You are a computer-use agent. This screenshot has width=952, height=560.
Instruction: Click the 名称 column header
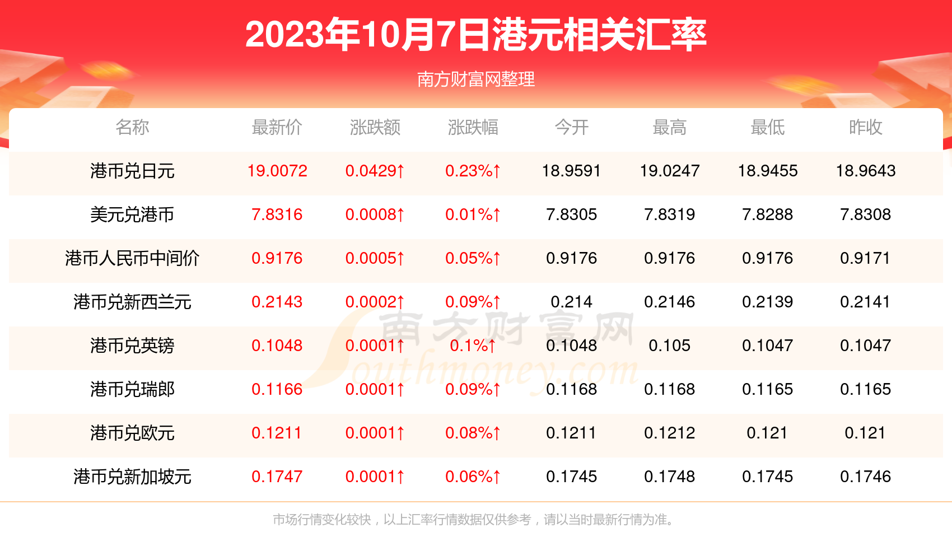(x=132, y=128)
